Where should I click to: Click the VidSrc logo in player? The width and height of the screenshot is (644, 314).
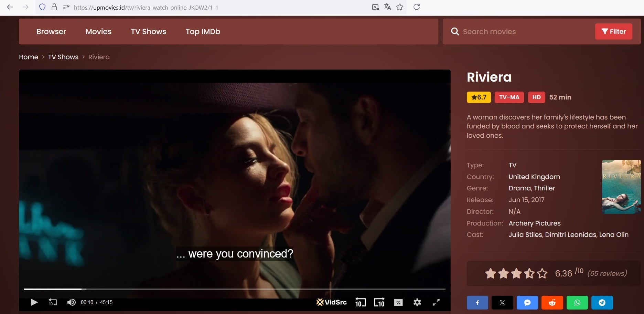pyautogui.click(x=331, y=302)
